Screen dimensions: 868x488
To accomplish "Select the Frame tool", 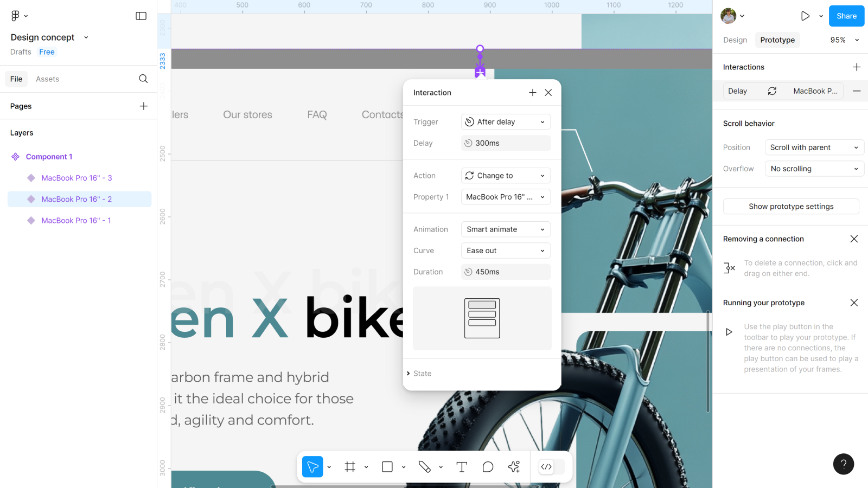I will pyautogui.click(x=350, y=467).
